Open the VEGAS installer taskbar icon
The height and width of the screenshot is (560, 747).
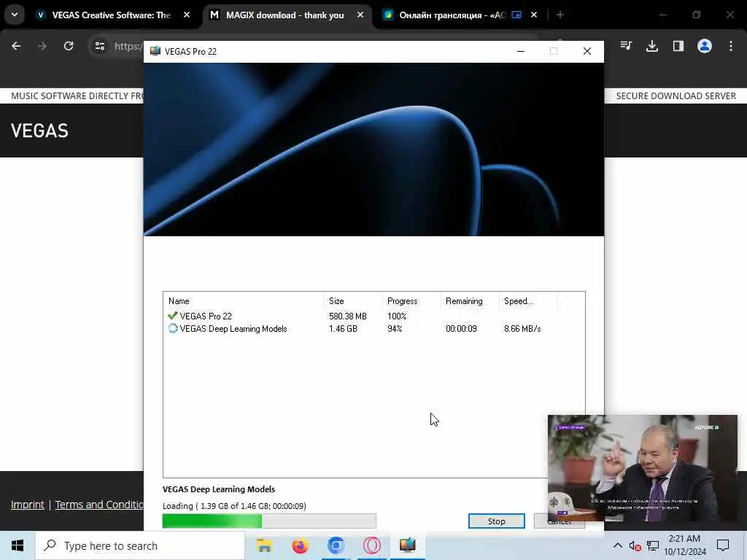click(407, 545)
